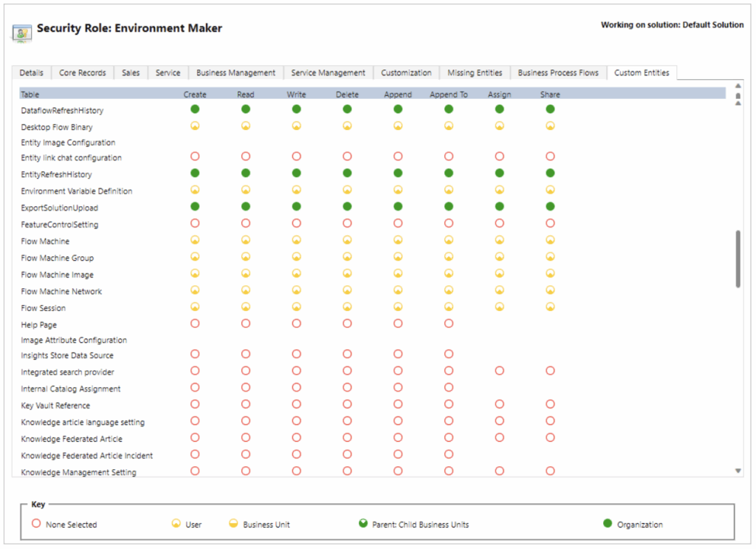The width and height of the screenshot is (756, 549).
Task: Click the Delete column header
Action: (347, 95)
